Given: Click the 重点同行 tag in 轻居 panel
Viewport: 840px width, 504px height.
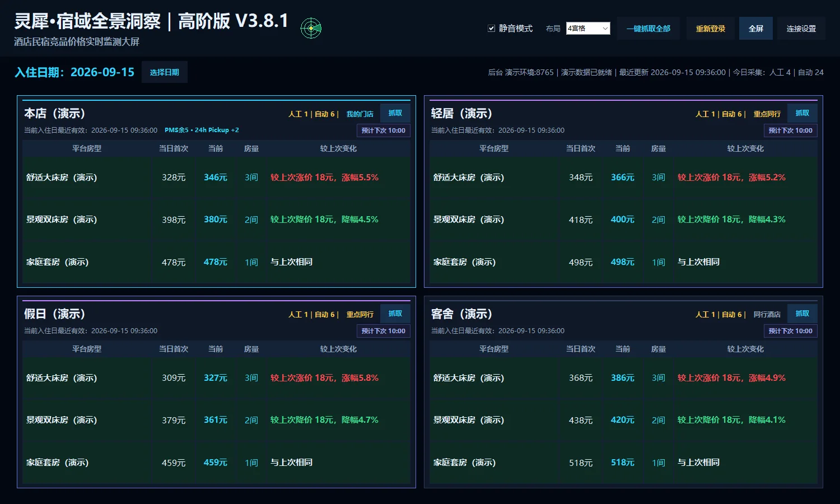Looking at the screenshot, I should tap(767, 114).
